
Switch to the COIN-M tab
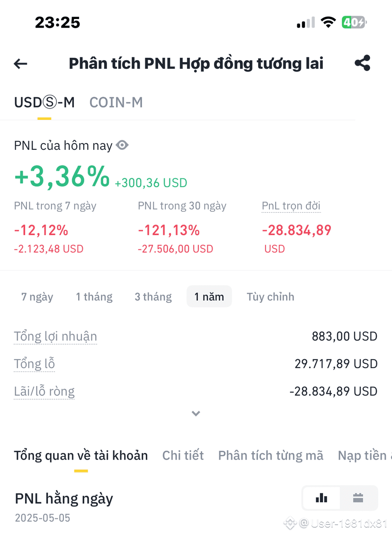[116, 102]
